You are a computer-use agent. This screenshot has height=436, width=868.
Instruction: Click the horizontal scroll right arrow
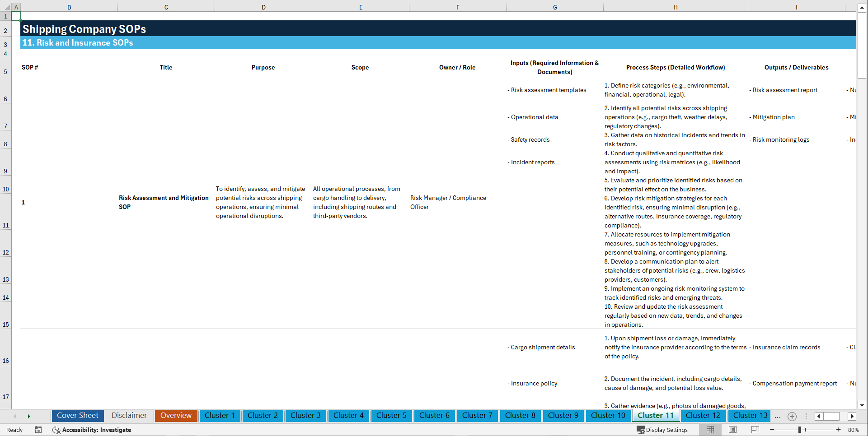tap(852, 416)
